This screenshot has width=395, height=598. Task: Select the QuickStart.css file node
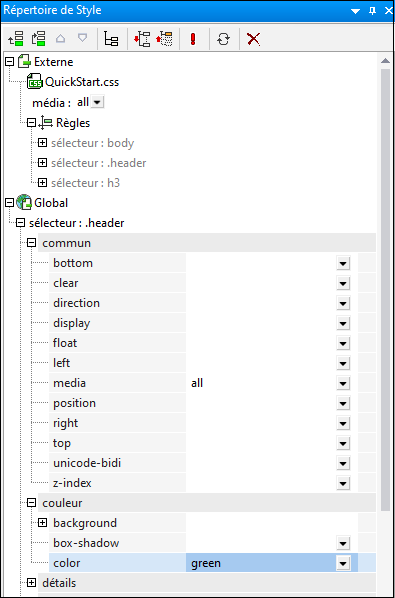pos(82,82)
